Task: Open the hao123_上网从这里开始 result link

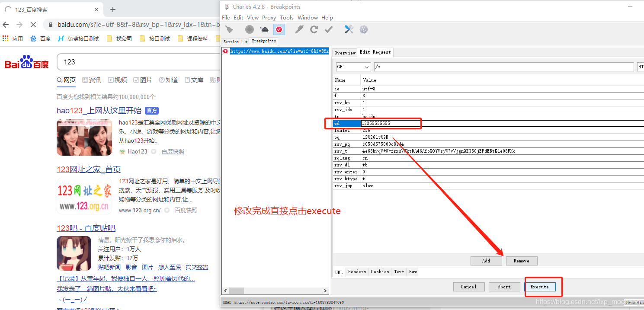Action: 99,111
